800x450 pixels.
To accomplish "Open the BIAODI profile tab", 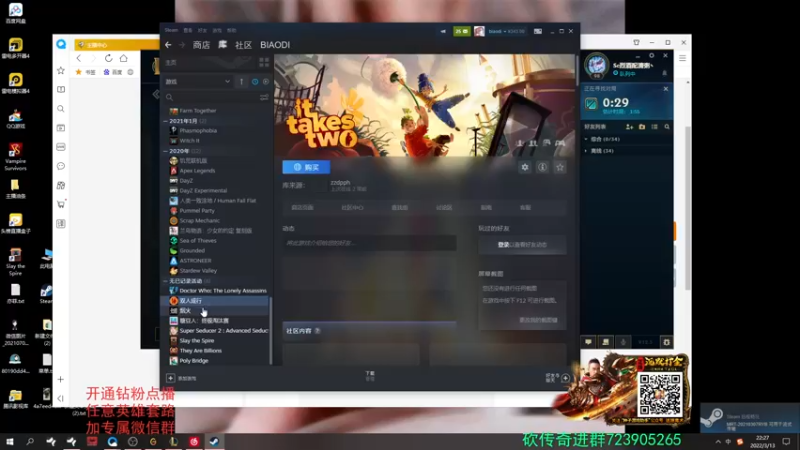I will pyautogui.click(x=275, y=45).
